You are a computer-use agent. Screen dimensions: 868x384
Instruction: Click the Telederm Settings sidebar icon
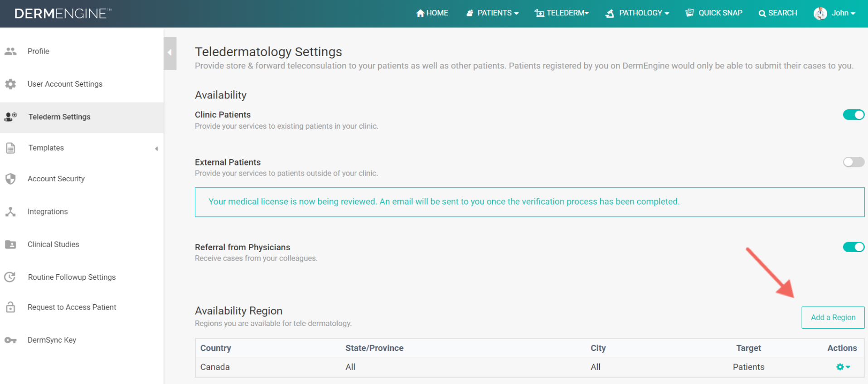pos(10,117)
